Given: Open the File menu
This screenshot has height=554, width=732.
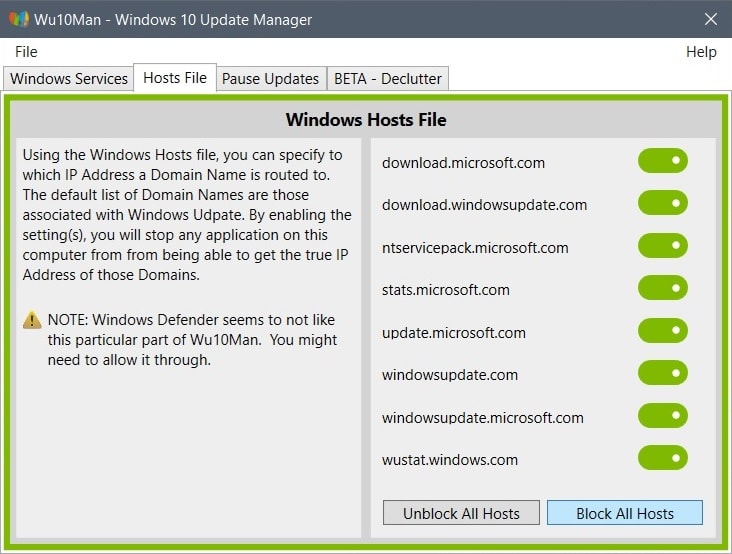Looking at the screenshot, I should (x=26, y=52).
